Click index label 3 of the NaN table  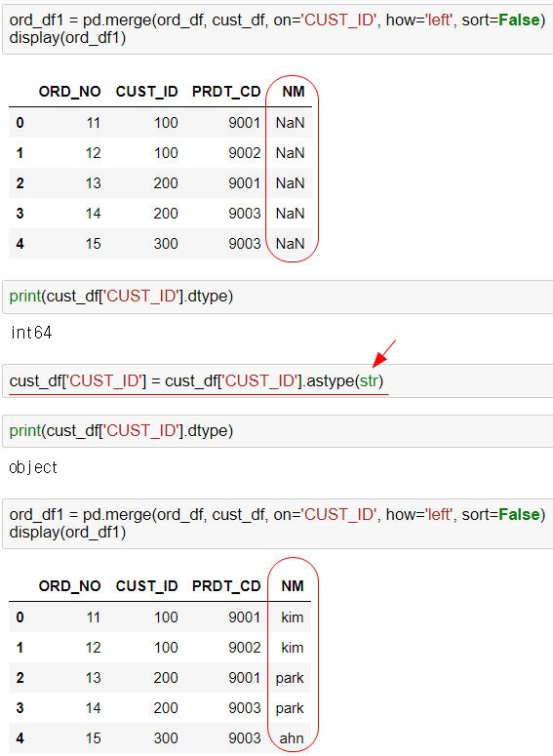(x=20, y=213)
